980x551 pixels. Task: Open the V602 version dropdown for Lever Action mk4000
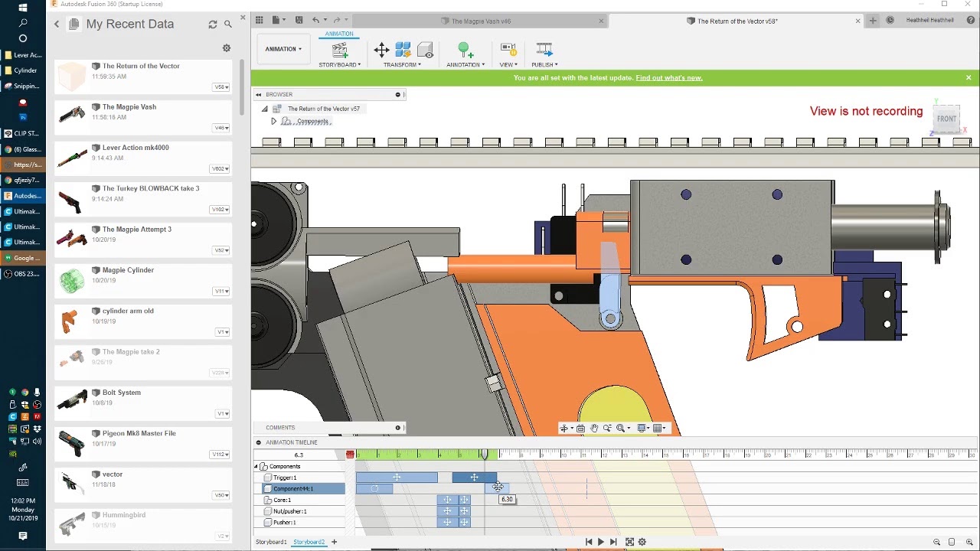[220, 169]
